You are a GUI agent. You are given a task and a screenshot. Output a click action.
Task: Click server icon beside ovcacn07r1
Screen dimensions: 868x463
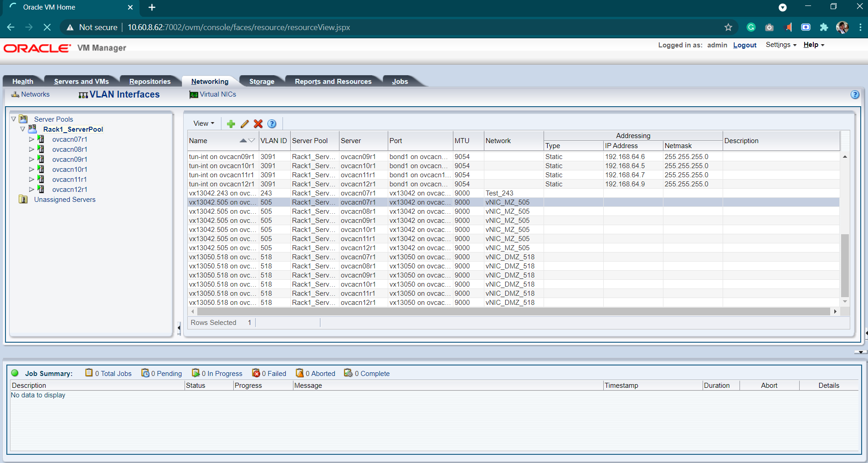(x=41, y=139)
